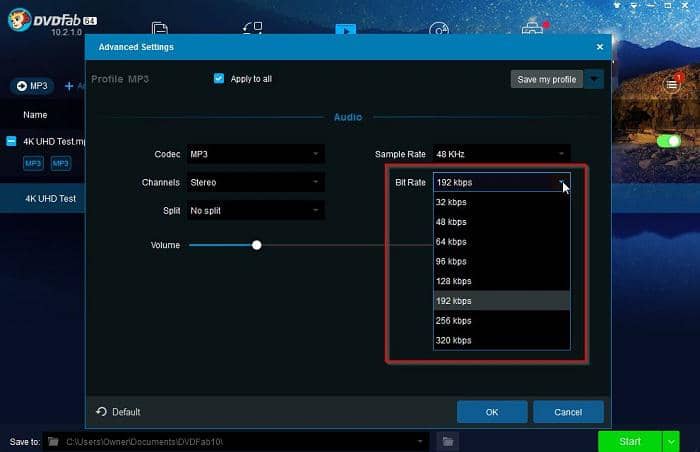This screenshot has height=452, width=700.
Task: Uncheck the Apply to all checkbox
Action: pos(219,79)
